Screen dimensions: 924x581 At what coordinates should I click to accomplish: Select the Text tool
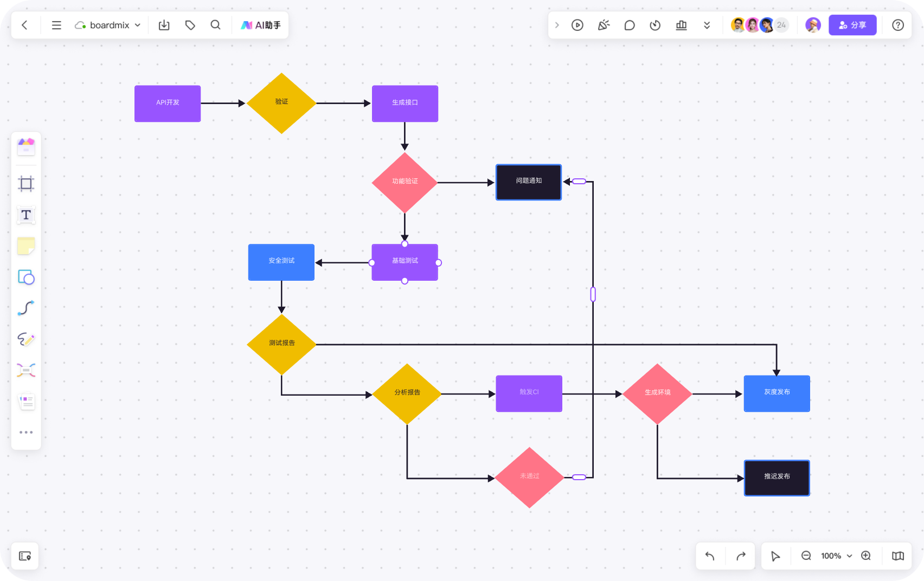click(x=26, y=215)
